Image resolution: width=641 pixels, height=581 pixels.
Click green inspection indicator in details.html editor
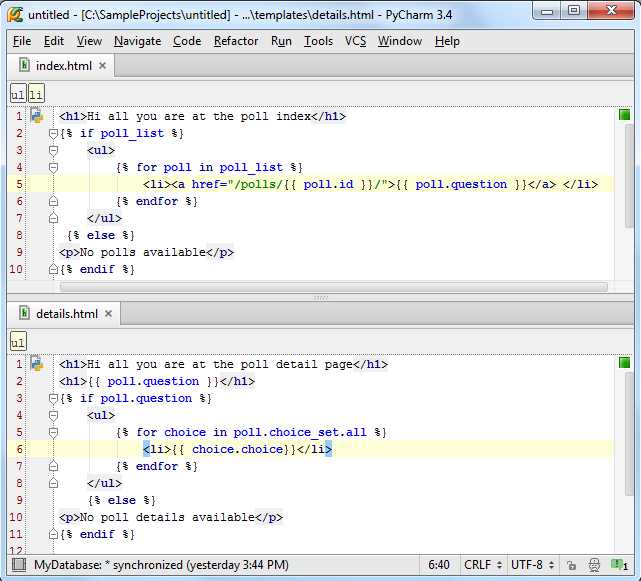pos(624,363)
